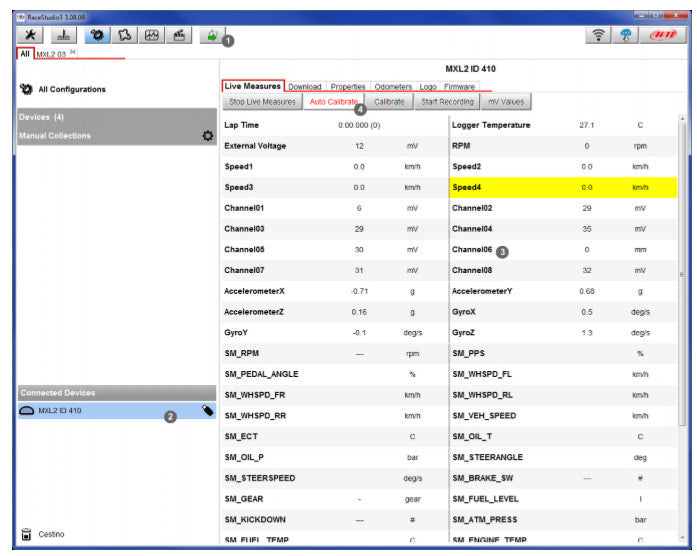Select AccelerometerX row

pos(335,291)
